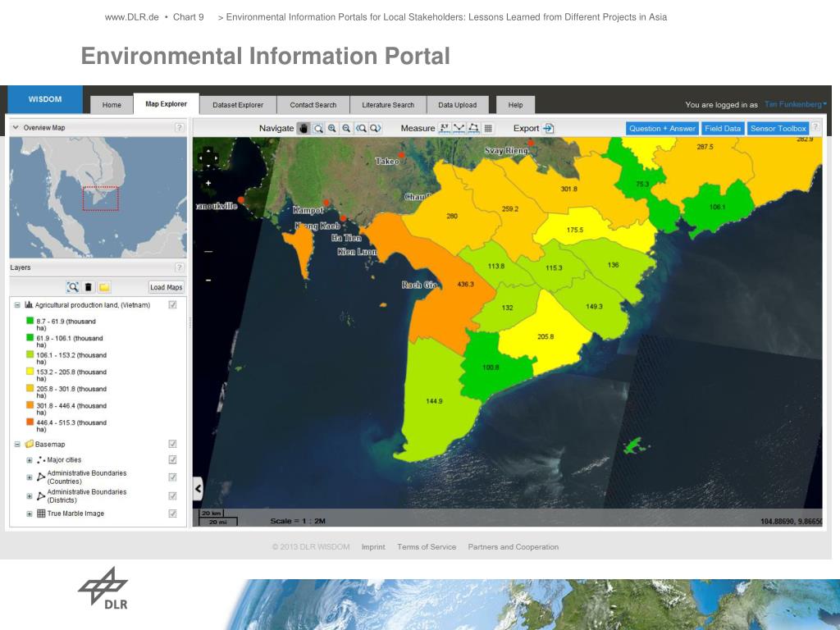Open help for the Layers panel

(x=179, y=267)
